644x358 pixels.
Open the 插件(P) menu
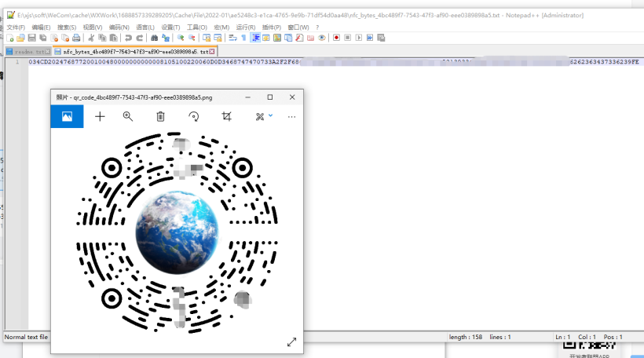coord(272,27)
